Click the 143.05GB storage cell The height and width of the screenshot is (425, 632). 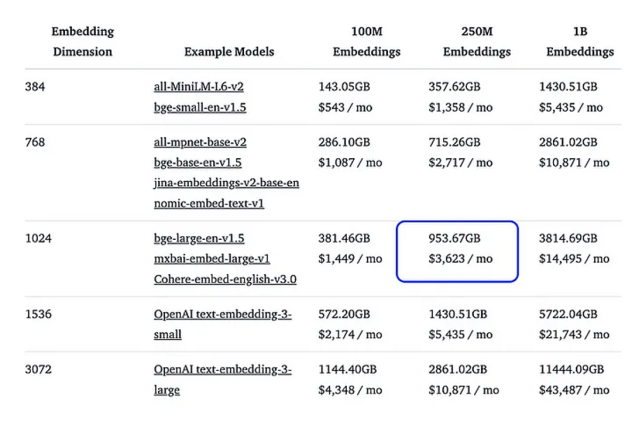[x=344, y=86]
